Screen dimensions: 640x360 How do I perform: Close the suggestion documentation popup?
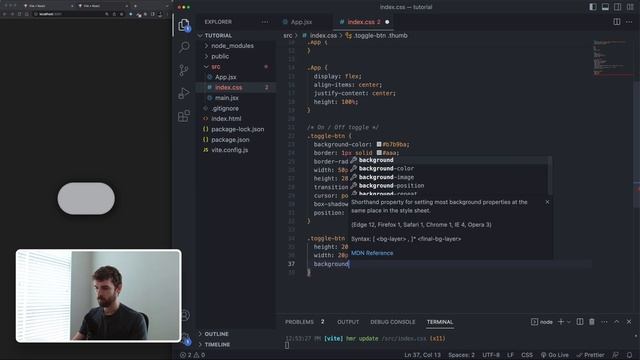point(547,202)
